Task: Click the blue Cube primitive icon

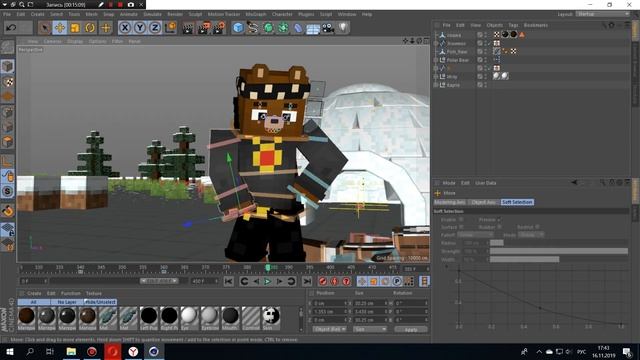Action: [x=238, y=28]
